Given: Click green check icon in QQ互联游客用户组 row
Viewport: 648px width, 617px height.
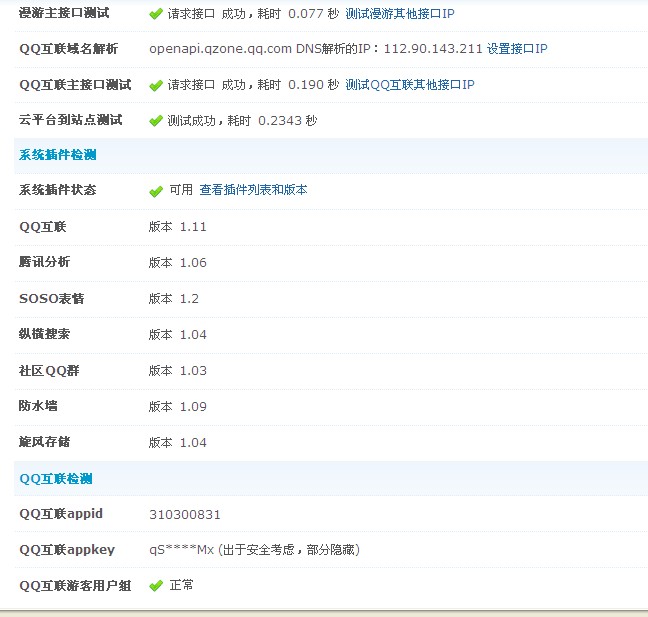Looking at the screenshot, I should [156, 586].
